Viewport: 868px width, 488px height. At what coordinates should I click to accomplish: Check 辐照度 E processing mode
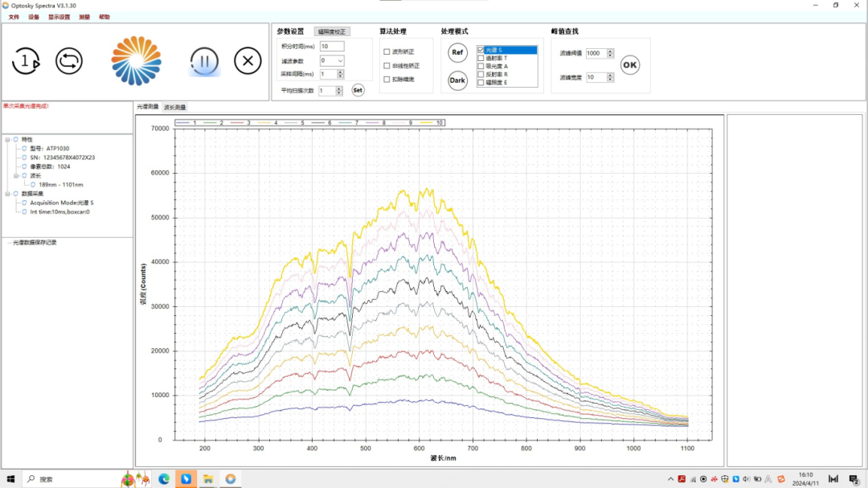click(481, 83)
